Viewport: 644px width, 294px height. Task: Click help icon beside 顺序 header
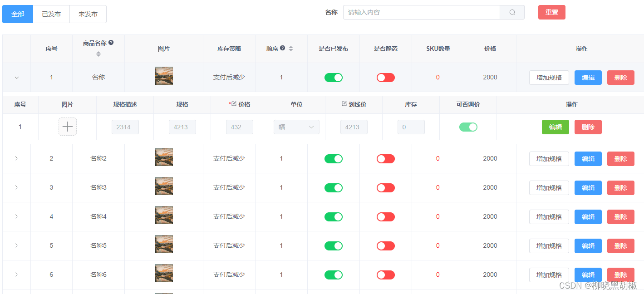tap(283, 48)
